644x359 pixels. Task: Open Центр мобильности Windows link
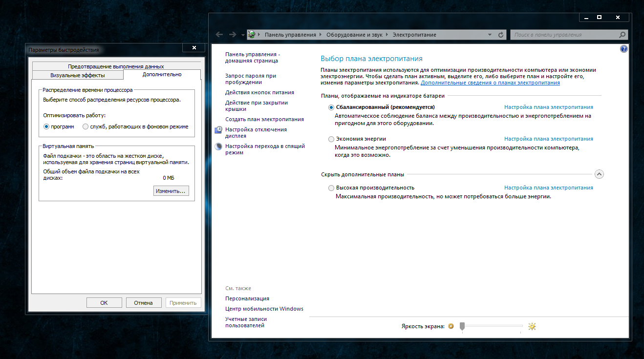click(264, 309)
